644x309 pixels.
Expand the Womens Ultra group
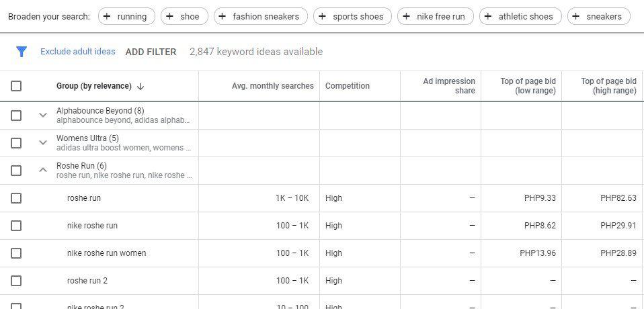(43, 143)
